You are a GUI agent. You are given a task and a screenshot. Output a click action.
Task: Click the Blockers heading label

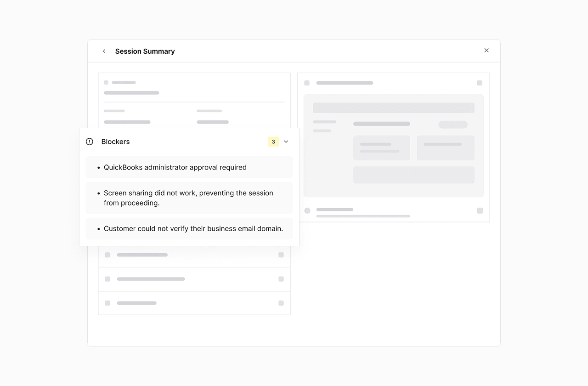(x=116, y=142)
